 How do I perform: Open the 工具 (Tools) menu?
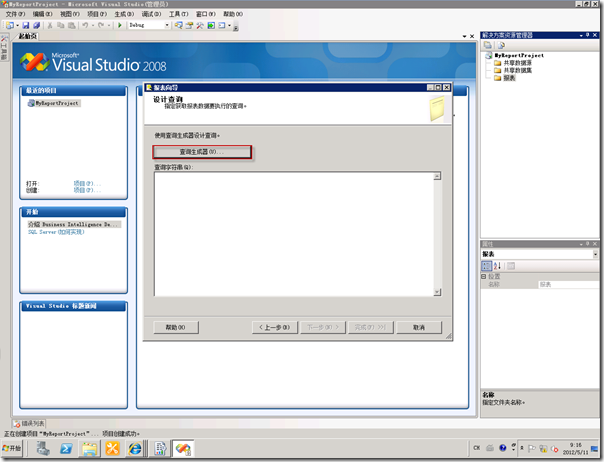coord(178,14)
